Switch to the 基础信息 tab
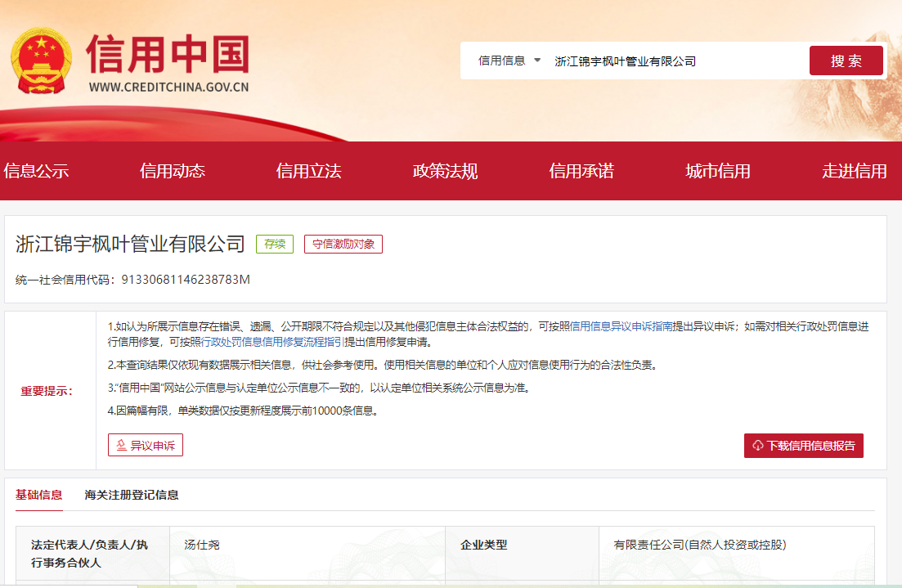This screenshot has height=588, width=902. (x=39, y=495)
